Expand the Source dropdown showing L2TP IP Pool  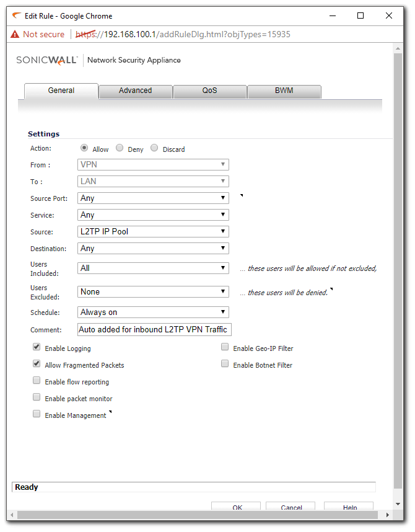(154, 232)
